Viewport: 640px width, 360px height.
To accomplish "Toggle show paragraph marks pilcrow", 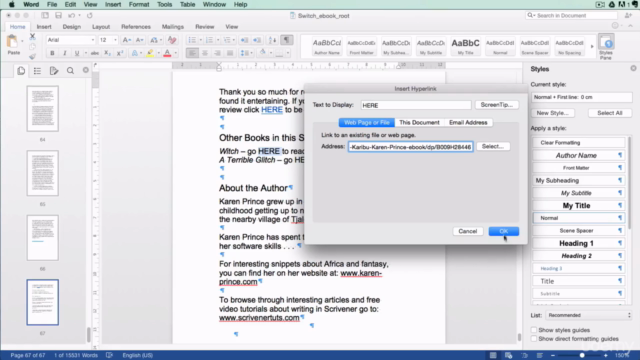I will pos(287,40).
